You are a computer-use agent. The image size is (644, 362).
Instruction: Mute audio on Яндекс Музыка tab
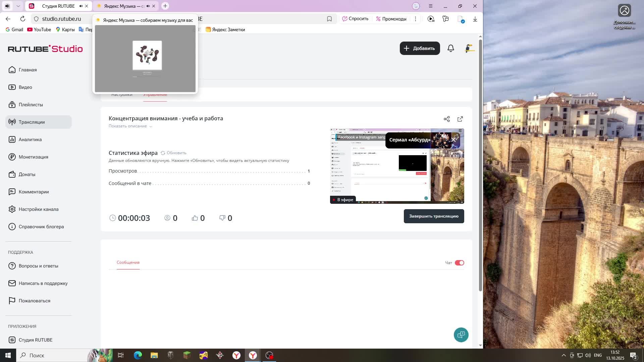[148, 6]
